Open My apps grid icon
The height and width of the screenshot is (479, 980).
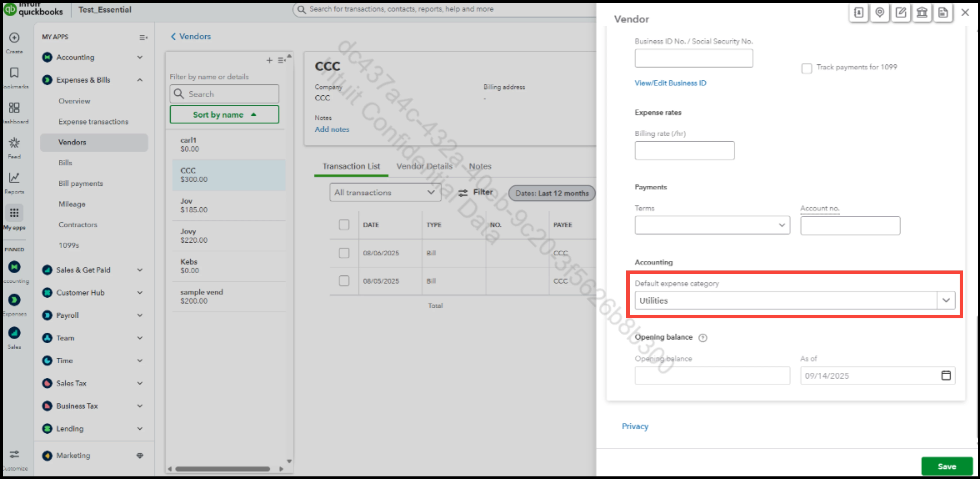[14, 212]
